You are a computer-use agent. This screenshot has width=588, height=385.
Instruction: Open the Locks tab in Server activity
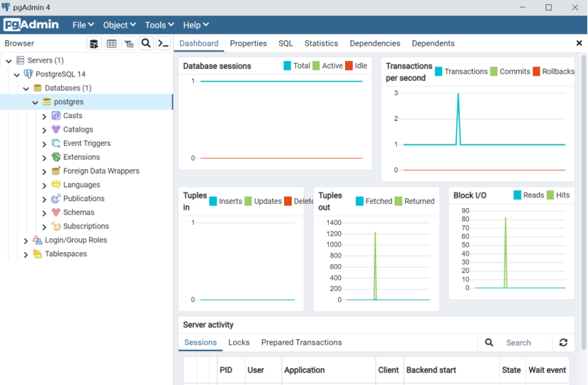(x=239, y=343)
